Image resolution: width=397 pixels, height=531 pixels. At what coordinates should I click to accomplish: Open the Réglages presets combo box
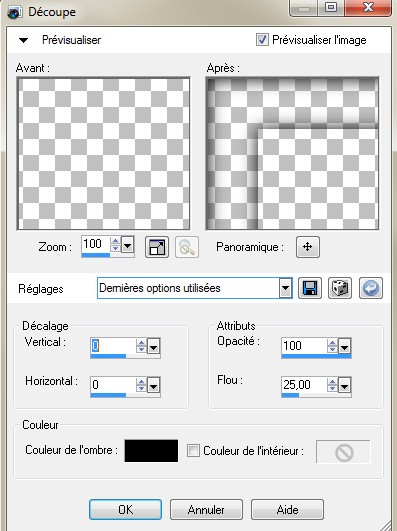(x=194, y=288)
